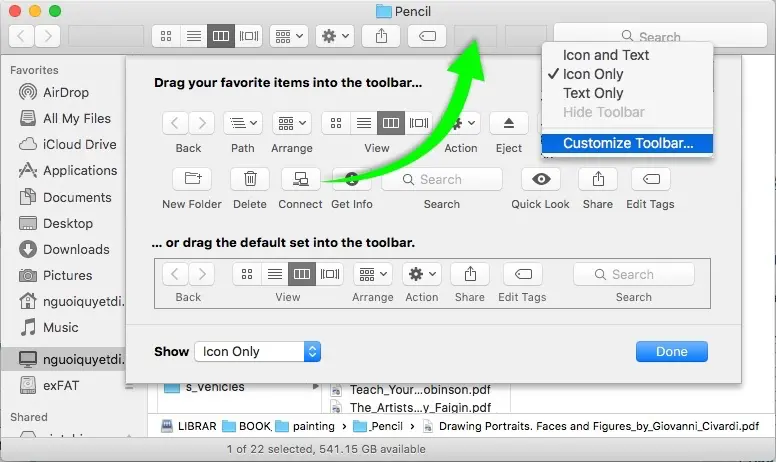Open the Action gear dropdown in toolbar

tap(333, 36)
